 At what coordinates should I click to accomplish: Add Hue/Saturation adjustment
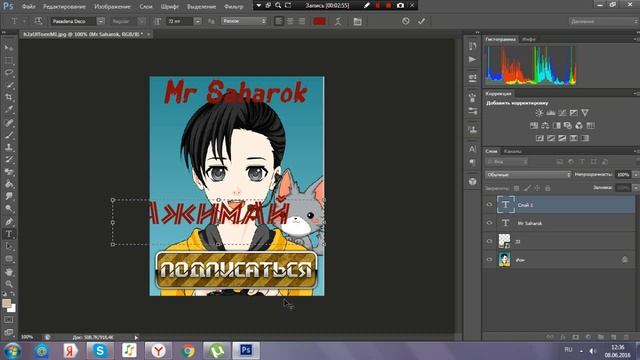(533, 125)
